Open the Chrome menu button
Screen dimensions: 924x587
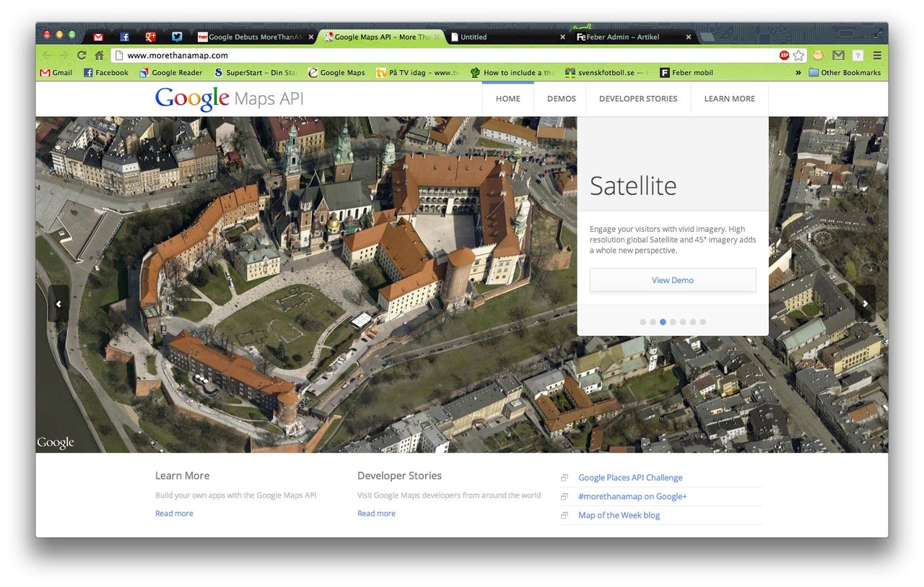coord(877,55)
